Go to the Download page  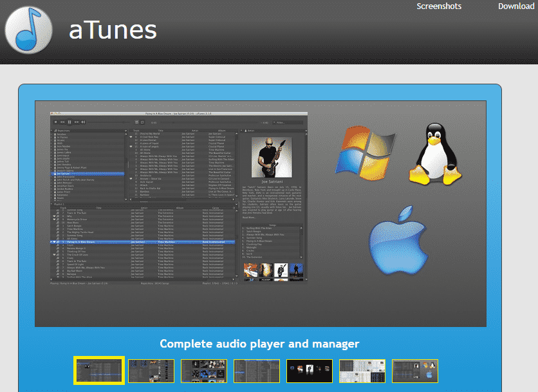(x=516, y=6)
